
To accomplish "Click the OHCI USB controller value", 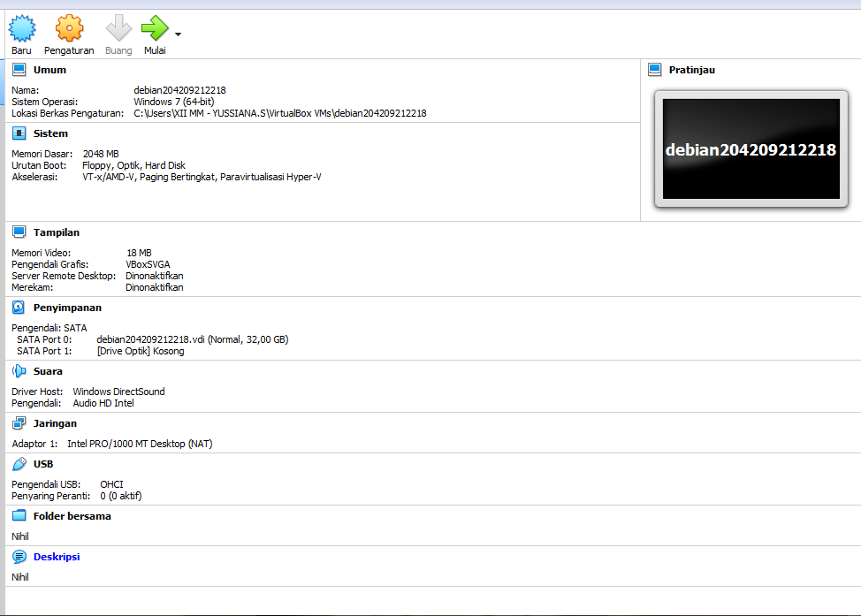I will (x=111, y=484).
